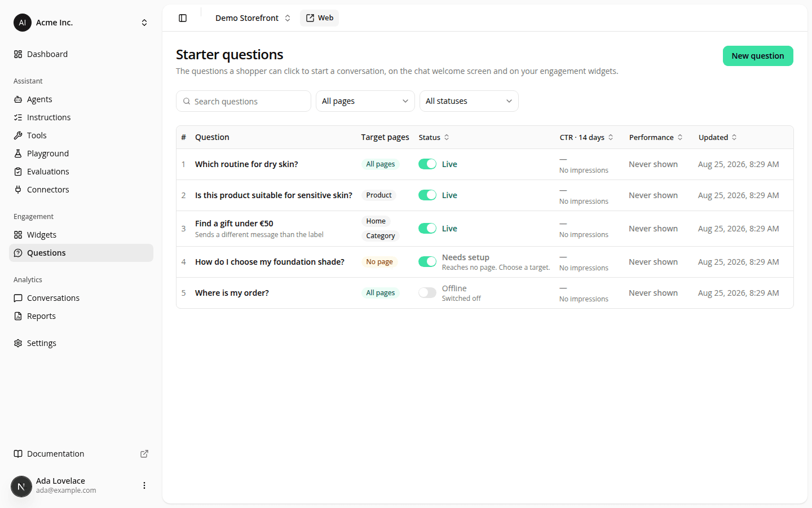Image resolution: width=812 pixels, height=508 pixels.
Task: Click the Settings gear icon
Action: (18, 343)
